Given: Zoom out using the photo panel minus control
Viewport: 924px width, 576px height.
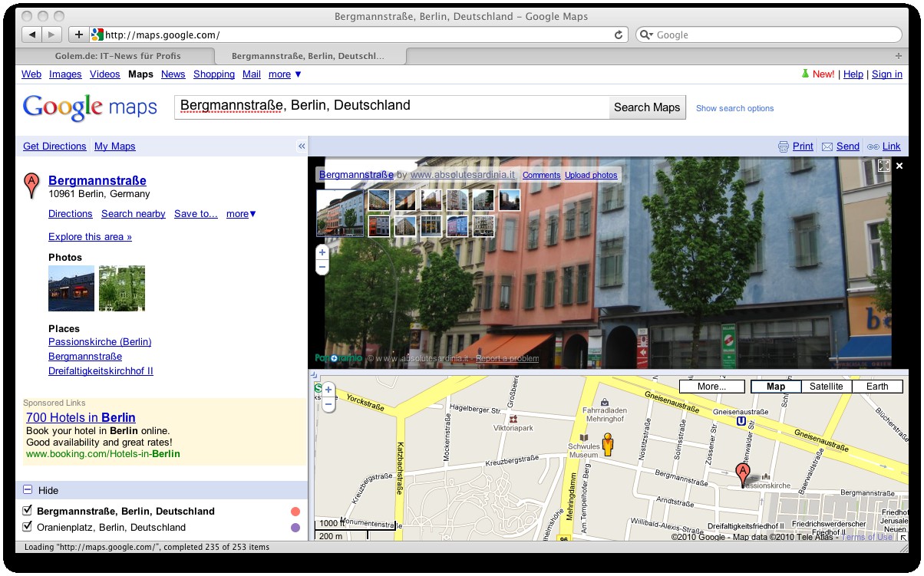Looking at the screenshot, I should point(322,266).
